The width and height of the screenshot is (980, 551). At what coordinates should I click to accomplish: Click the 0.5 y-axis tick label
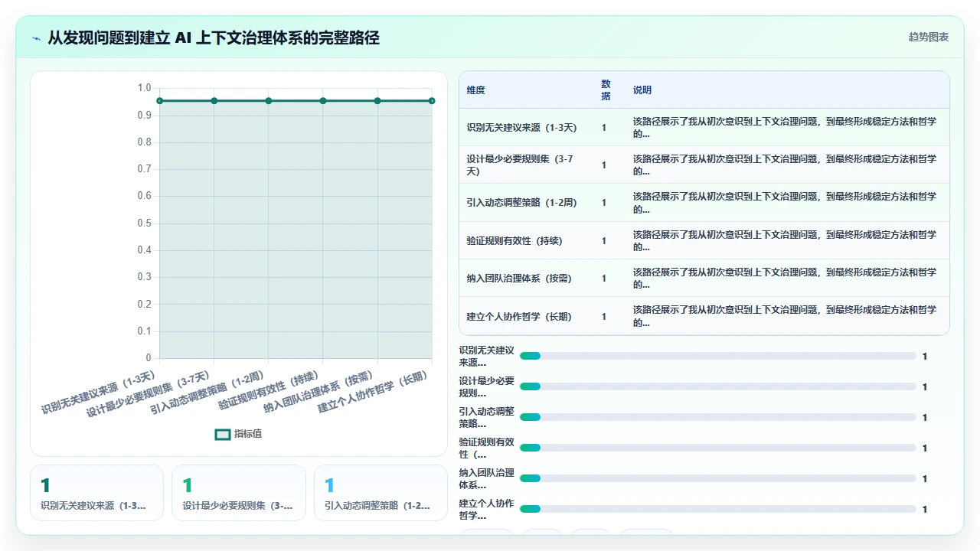[x=145, y=223]
